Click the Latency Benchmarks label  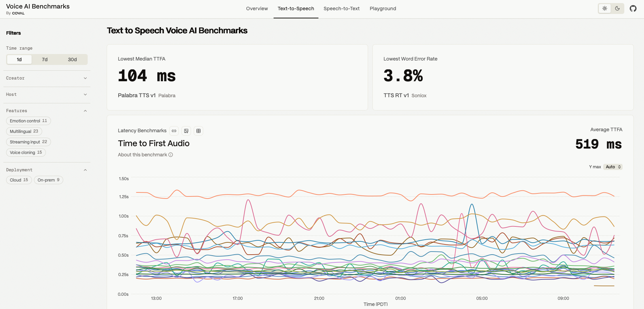point(142,131)
